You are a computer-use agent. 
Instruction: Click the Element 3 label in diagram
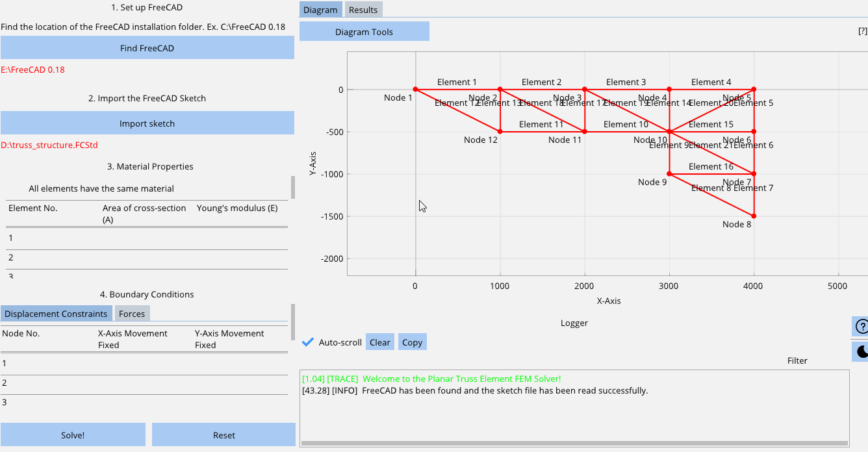626,82
